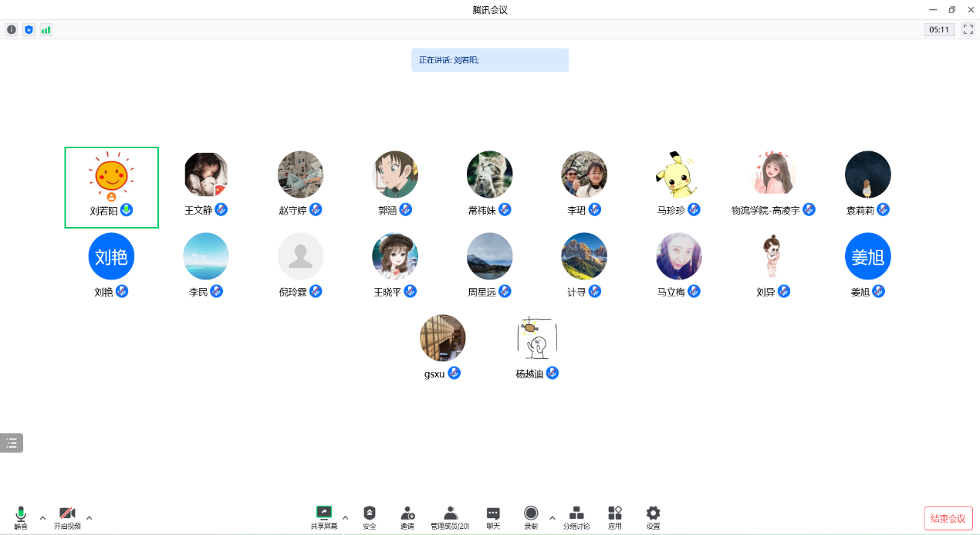Turn on the video camera

pyautogui.click(x=67, y=516)
